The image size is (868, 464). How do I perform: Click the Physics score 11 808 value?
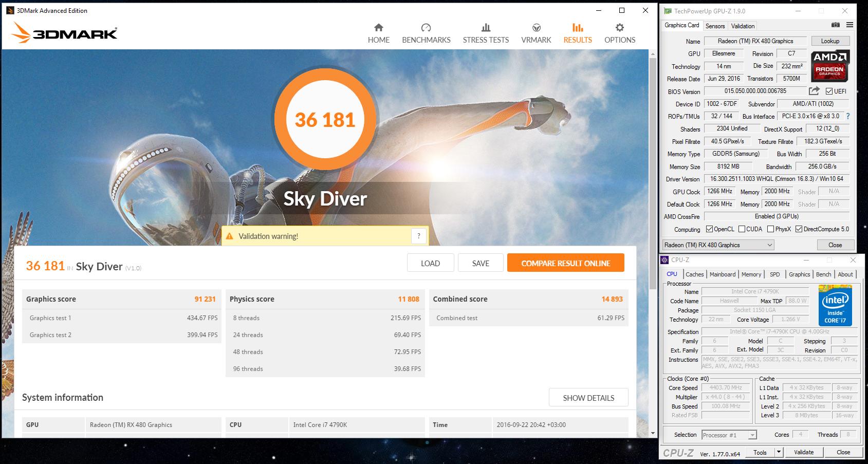point(409,299)
